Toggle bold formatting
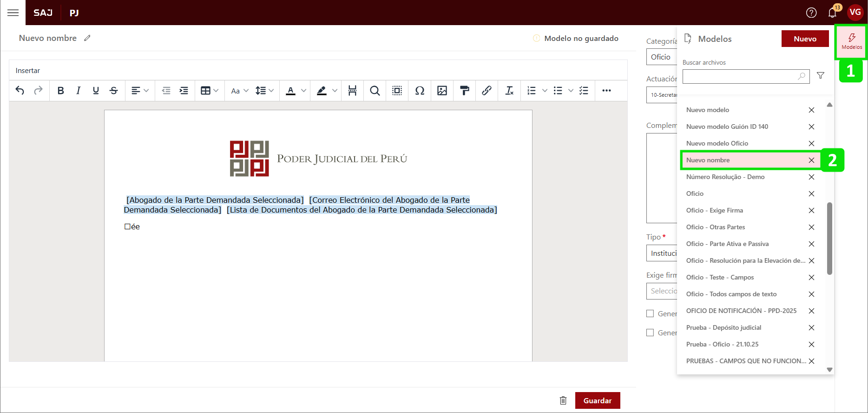Screen dimensions: 868x413 tap(60, 91)
